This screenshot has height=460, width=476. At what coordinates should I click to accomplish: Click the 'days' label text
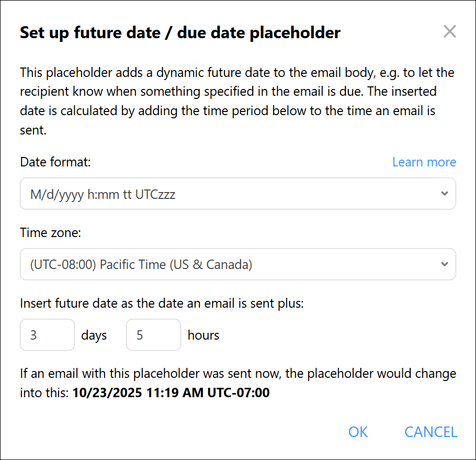94,335
